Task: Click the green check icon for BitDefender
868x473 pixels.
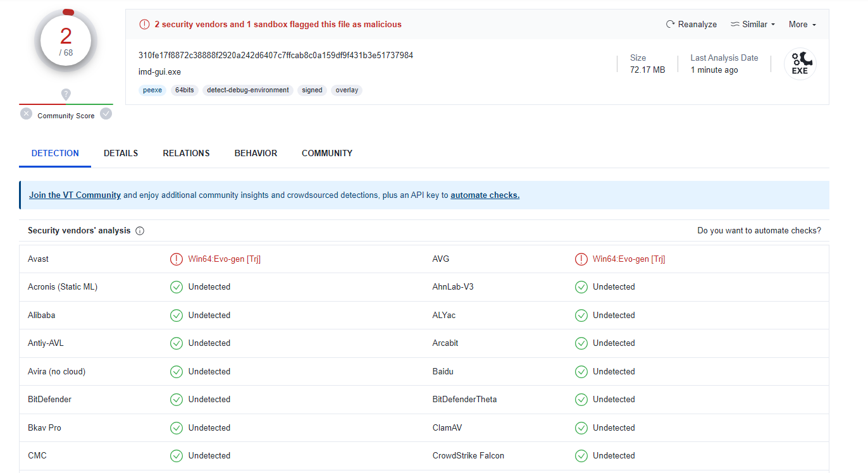Action: 177,400
